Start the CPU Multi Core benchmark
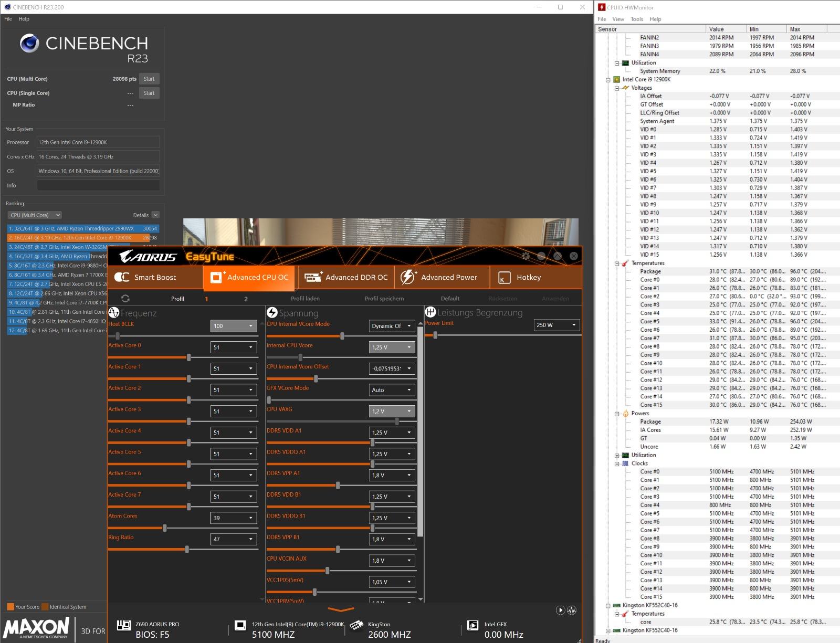The image size is (840, 643). [x=149, y=79]
